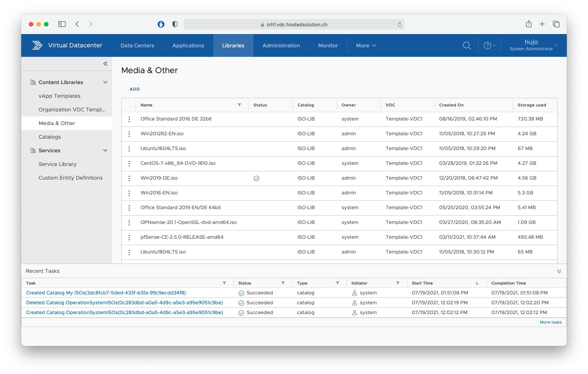Open actions menu for Ubuntu1804LTS.iso
Screen dimensions: 588x374
129,252
